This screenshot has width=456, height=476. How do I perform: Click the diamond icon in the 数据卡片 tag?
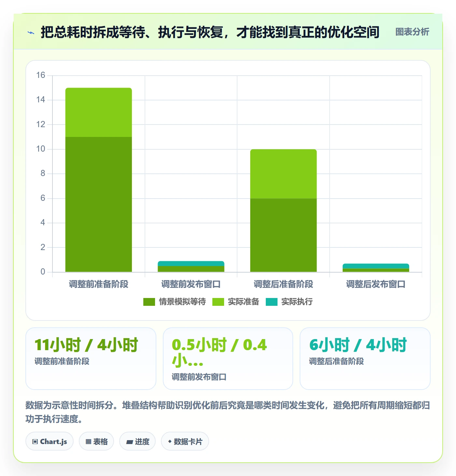[170, 441]
